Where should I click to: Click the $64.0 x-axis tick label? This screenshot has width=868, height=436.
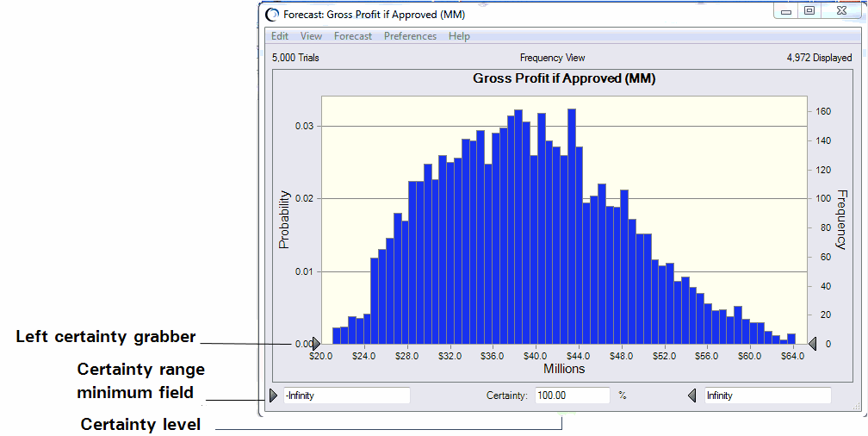point(793,356)
